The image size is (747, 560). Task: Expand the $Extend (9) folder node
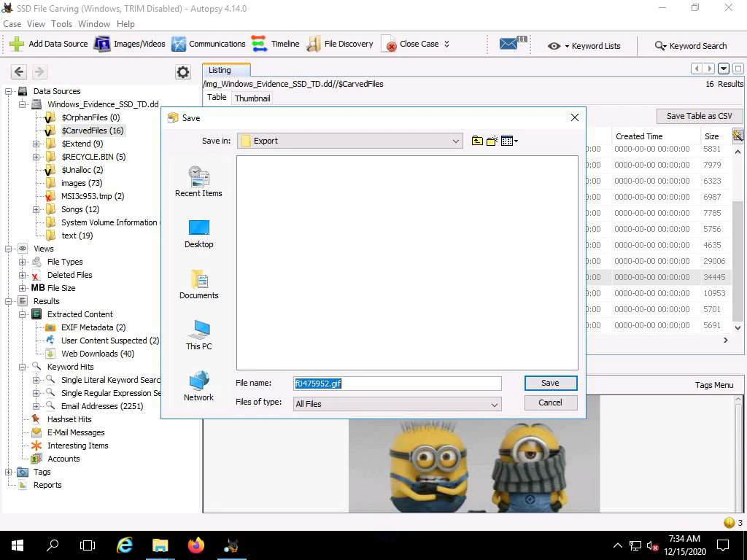click(x=36, y=144)
